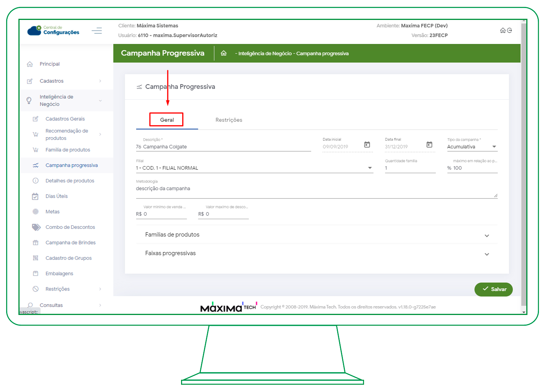
Task: Click the Data inicial date field
Action: click(341, 147)
